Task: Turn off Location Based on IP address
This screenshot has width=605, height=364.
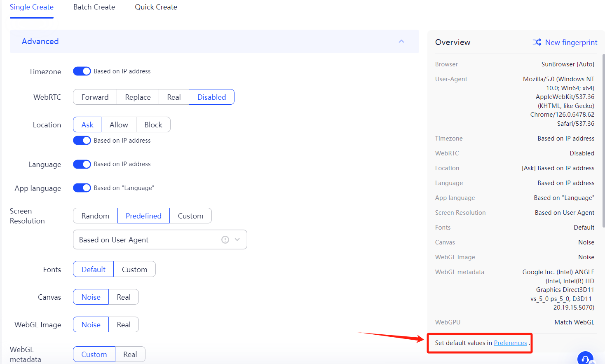Action: [x=82, y=140]
